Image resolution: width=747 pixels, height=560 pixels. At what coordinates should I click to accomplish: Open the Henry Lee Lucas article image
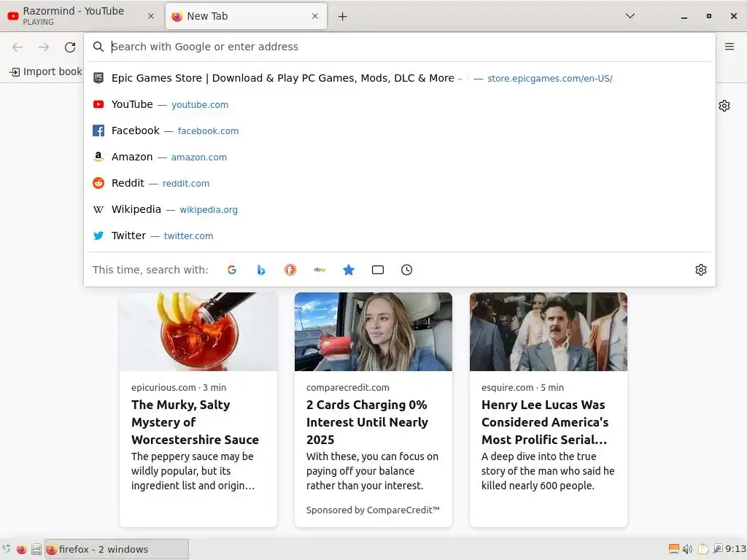(x=549, y=332)
